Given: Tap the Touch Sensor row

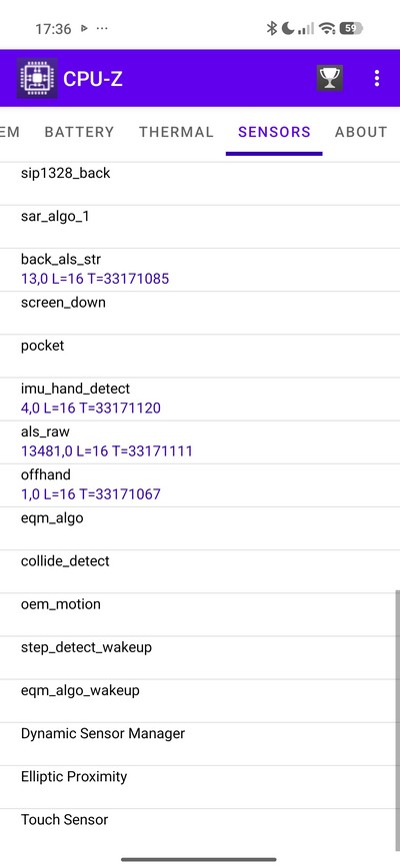Looking at the screenshot, I should (200, 831).
